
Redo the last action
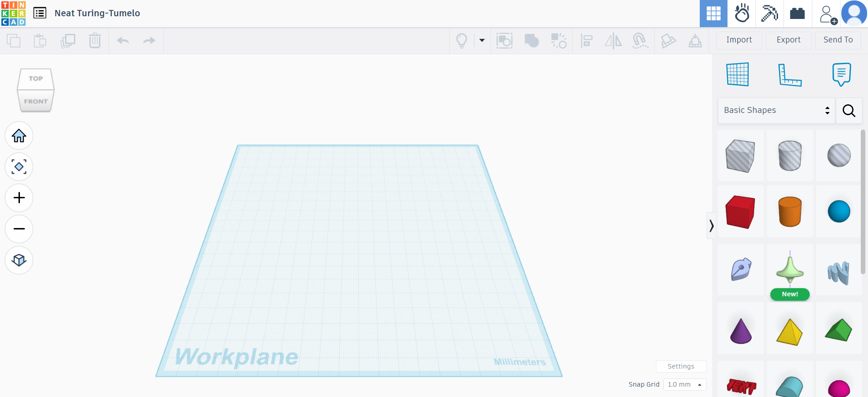149,41
